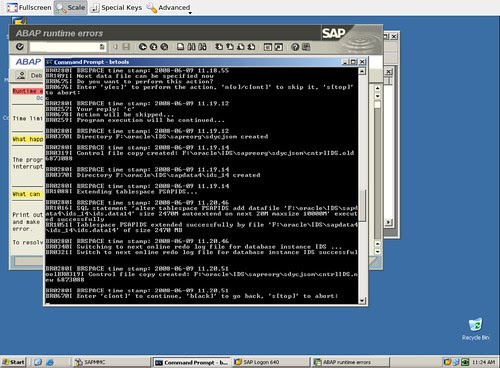The width and height of the screenshot is (500, 368).
Task: Click the red Cancel icon in SAP toolbar
Action: [x=164, y=47]
